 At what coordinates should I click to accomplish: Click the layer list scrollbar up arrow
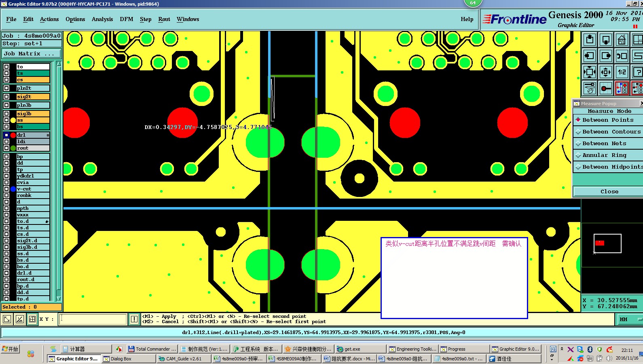coord(59,64)
